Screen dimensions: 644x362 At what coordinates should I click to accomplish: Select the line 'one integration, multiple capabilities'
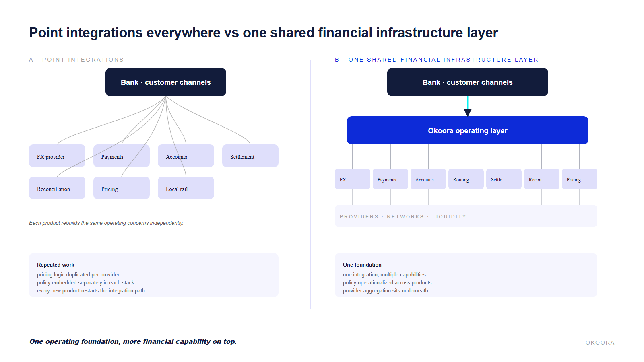384,274
